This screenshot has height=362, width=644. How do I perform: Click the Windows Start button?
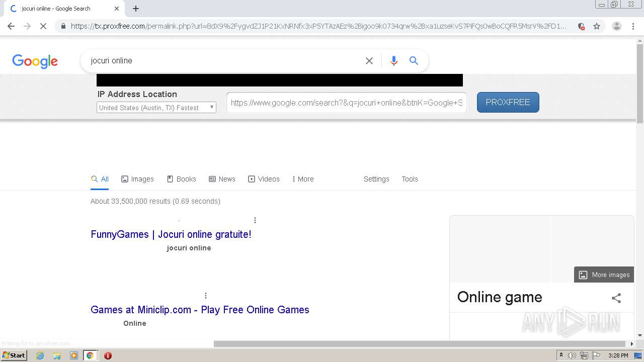pos(14,355)
